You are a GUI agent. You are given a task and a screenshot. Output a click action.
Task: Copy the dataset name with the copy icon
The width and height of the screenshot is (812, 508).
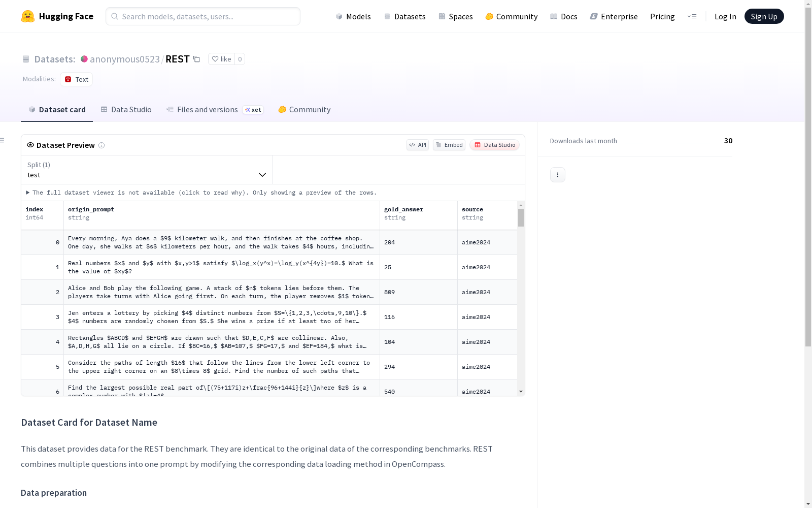tap(196, 59)
